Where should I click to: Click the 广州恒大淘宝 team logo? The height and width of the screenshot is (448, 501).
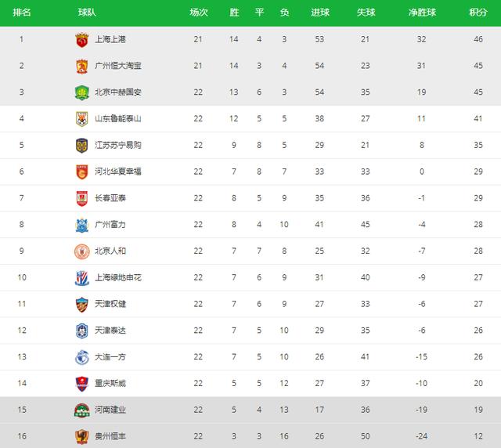coord(81,67)
